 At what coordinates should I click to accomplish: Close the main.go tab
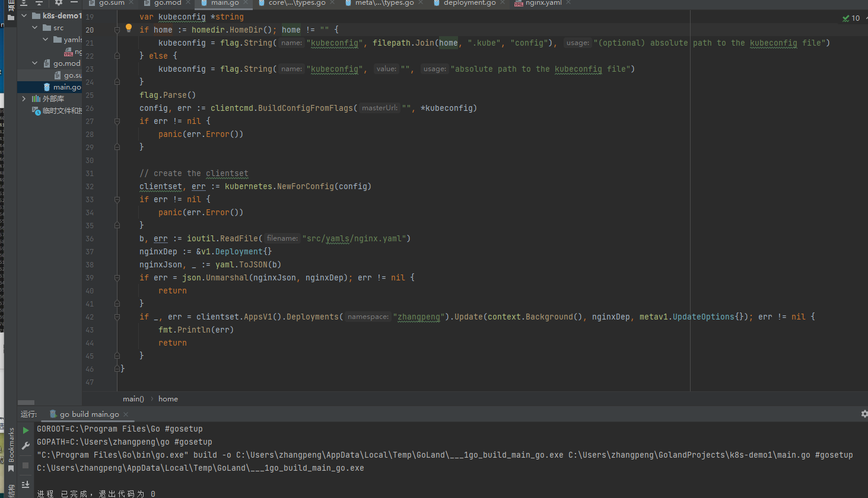pos(245,3)
